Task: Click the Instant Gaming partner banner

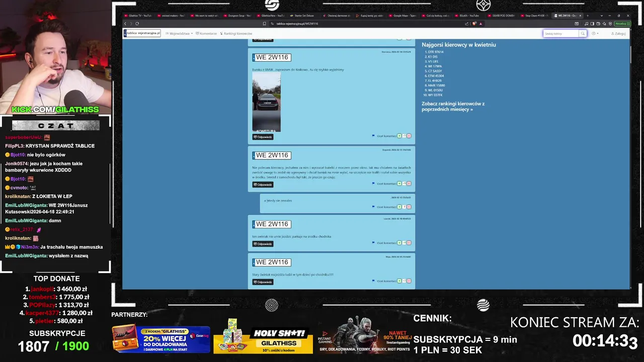Action: pos(365,336)
